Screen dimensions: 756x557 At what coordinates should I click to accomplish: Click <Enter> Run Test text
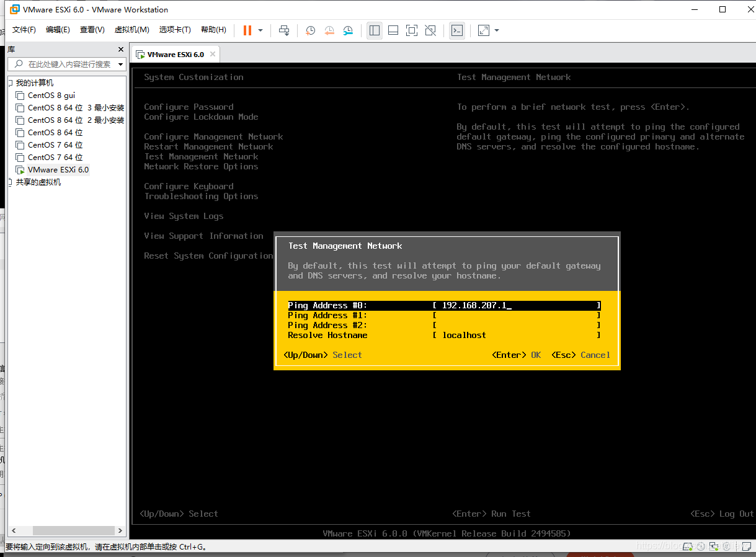point(491,514)
